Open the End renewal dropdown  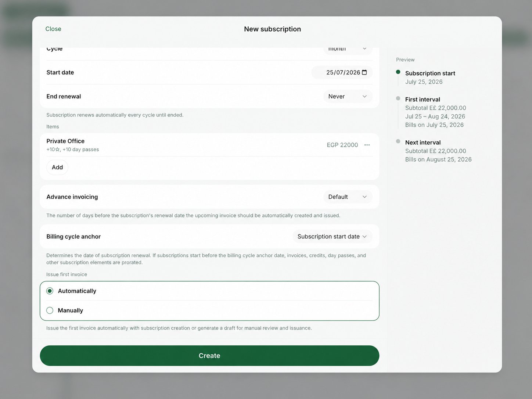click(x=348, y=96)
